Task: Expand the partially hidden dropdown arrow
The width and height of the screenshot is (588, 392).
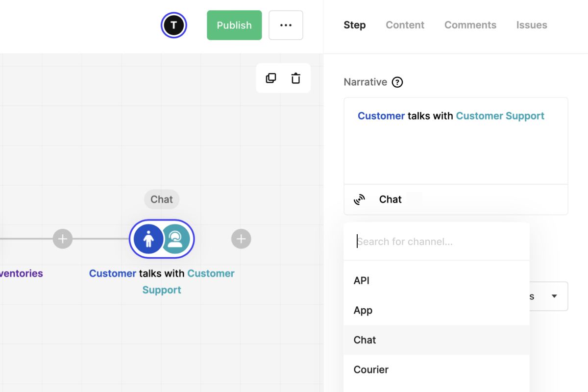Action: pos(554,296)
